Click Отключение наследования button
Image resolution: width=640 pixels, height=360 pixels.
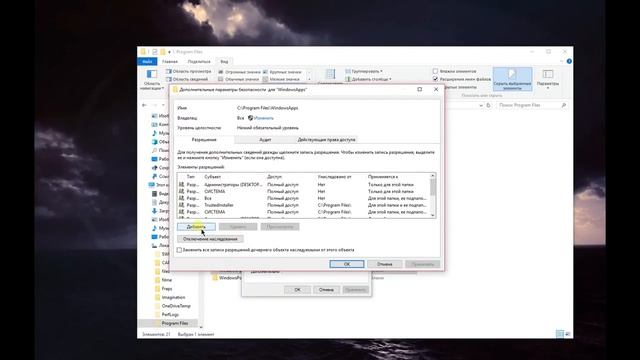click(210, 239)
